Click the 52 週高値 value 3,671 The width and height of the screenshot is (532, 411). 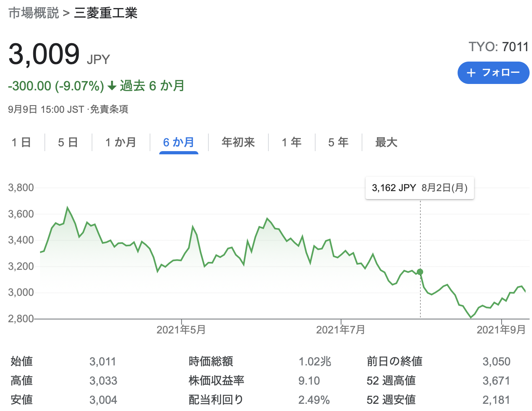[496, 381]
